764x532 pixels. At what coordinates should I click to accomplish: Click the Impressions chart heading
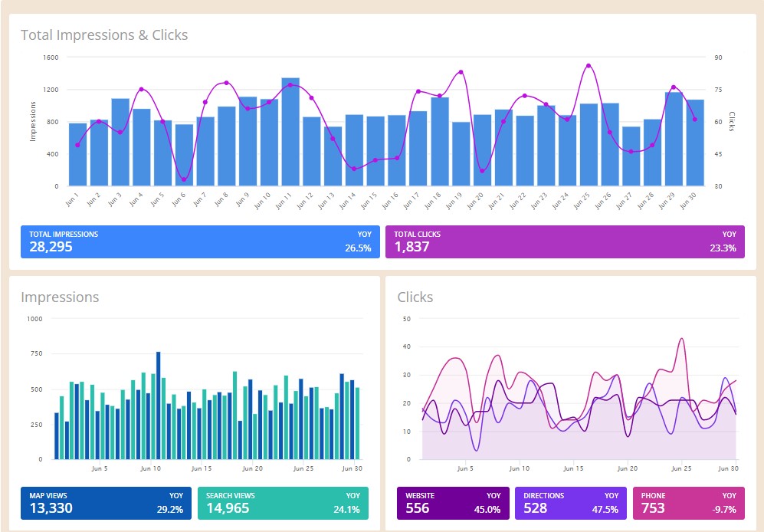60,297
